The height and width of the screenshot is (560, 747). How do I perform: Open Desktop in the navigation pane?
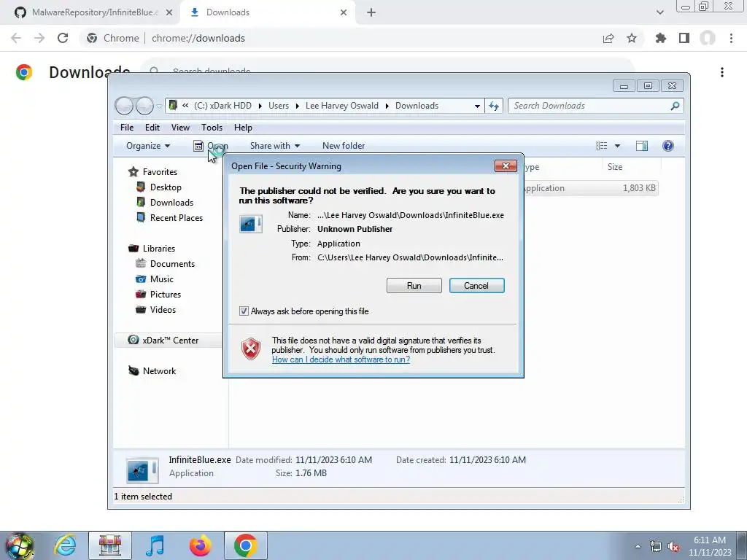(166, 187)
